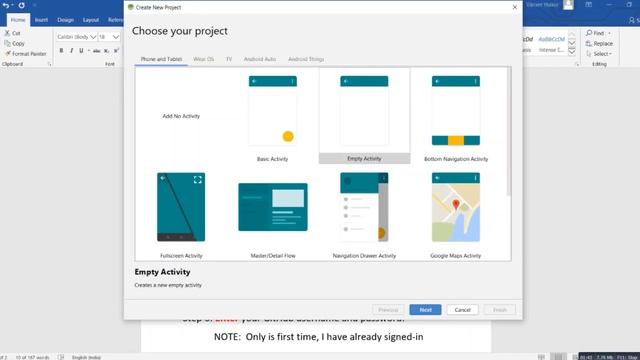Open Word's ribbon display options
640x360 pixels.
[x=589, y=5]
